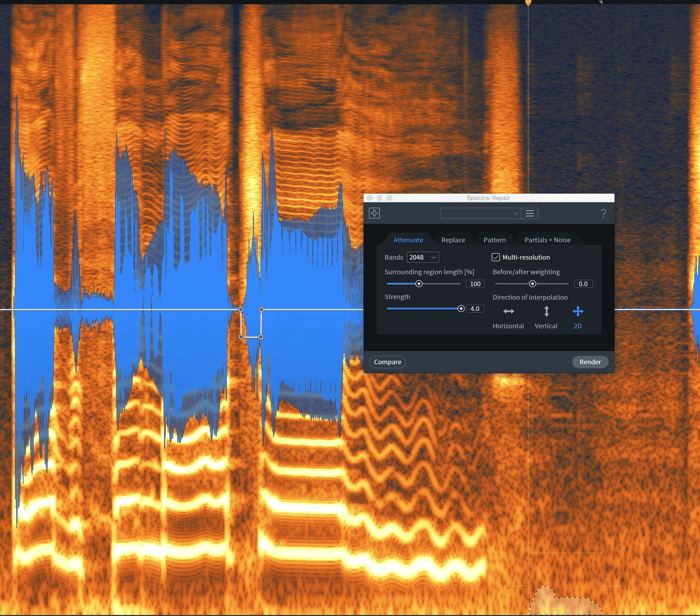
Task: Click the Compare button
Action: [388, 362]
